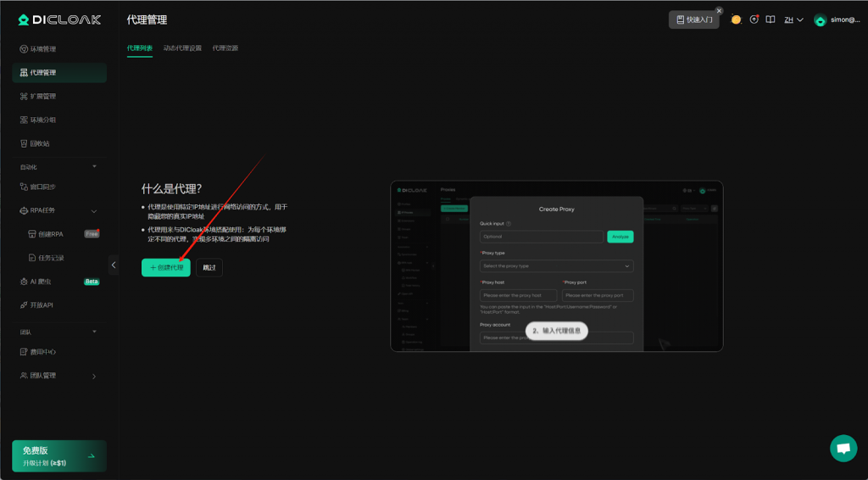Switch to 代理资源 tab

pos(225,48)
